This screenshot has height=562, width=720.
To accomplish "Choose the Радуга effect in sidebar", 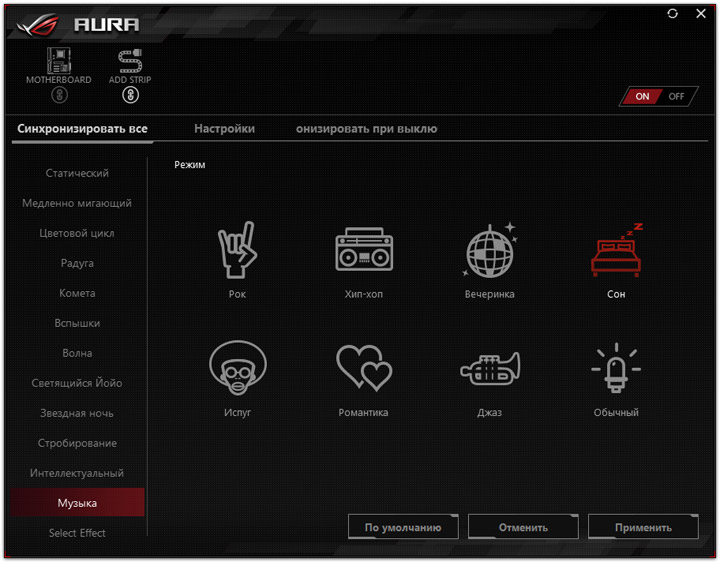I will click(77, 263).
